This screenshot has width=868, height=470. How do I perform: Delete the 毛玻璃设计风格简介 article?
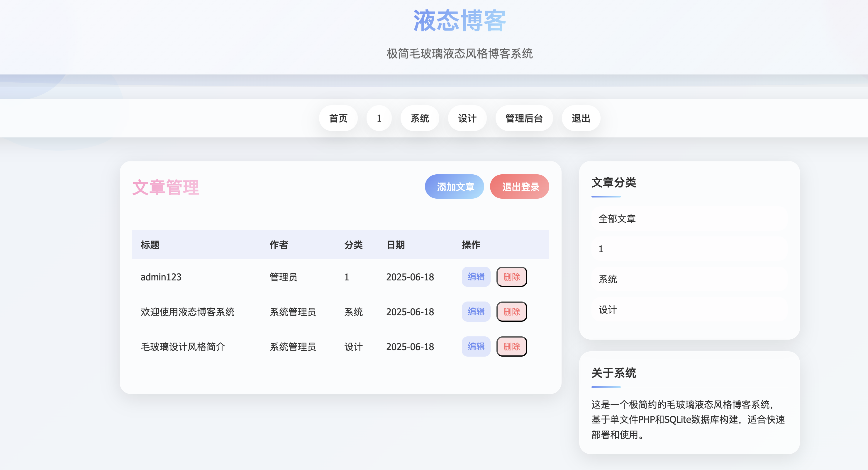tap(511, 346)
